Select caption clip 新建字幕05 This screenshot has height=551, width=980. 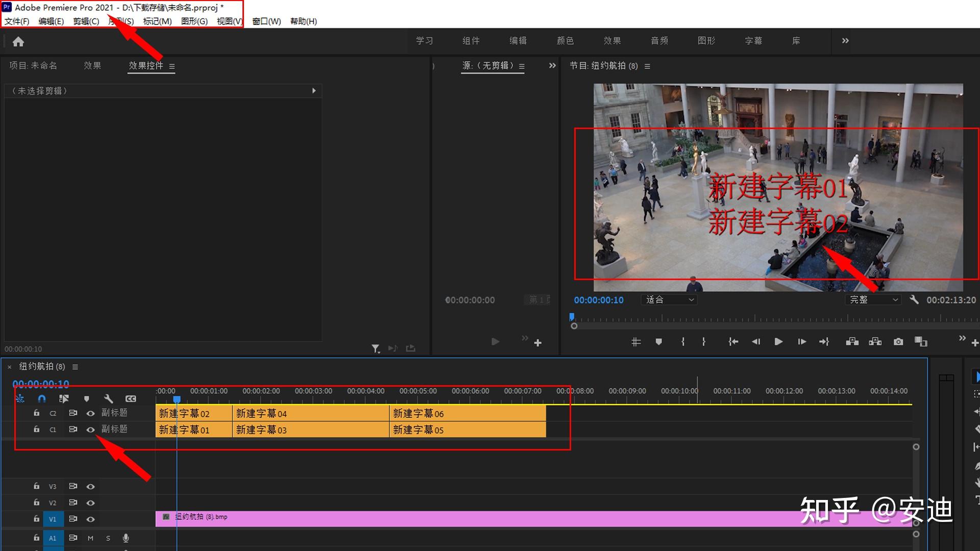click(468, 430)
